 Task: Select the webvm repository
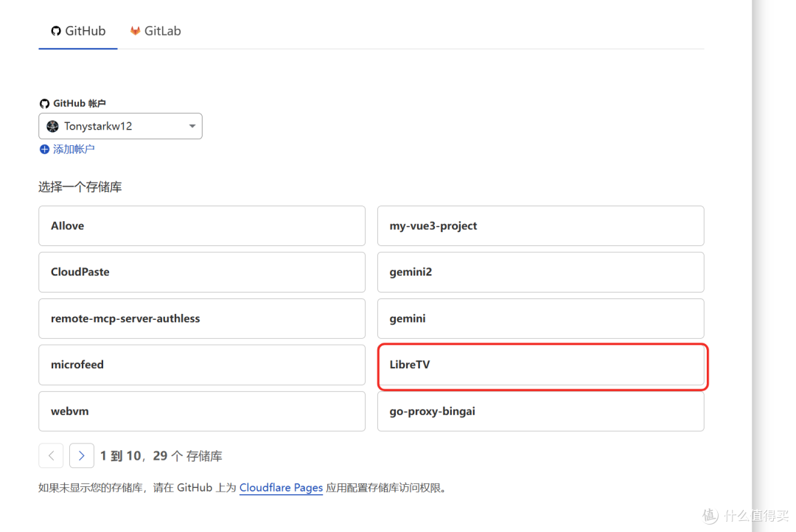(x=201, y=411)
